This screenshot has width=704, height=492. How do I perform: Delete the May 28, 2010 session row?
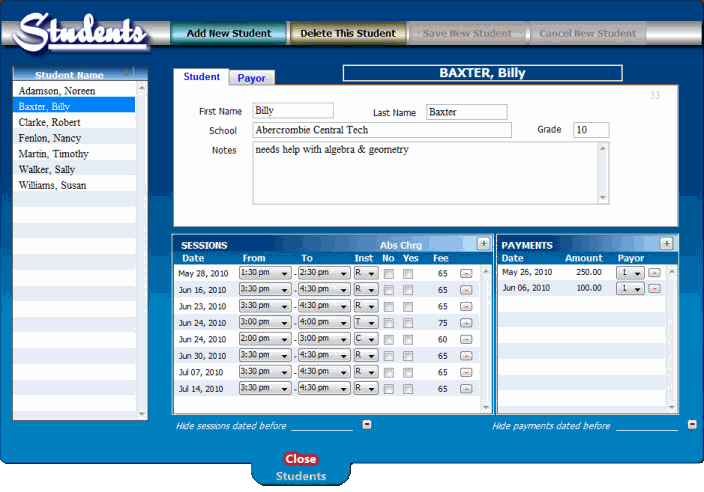tap(466, 273)
